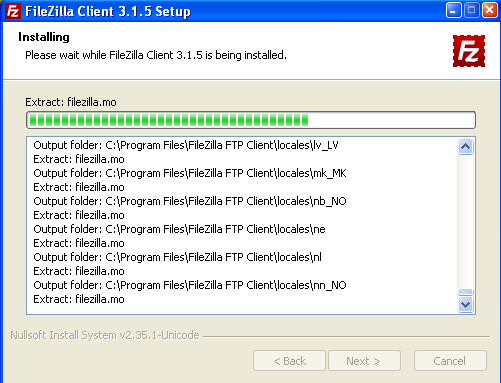
Task: Select the log line ending in locales\nl
Action: [177, 257]
